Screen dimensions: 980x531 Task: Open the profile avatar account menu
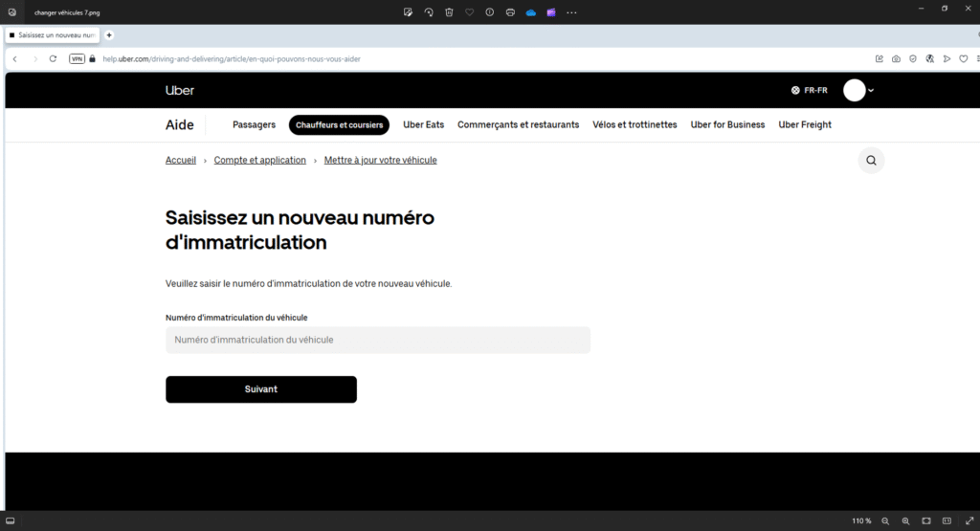[858, 90]
